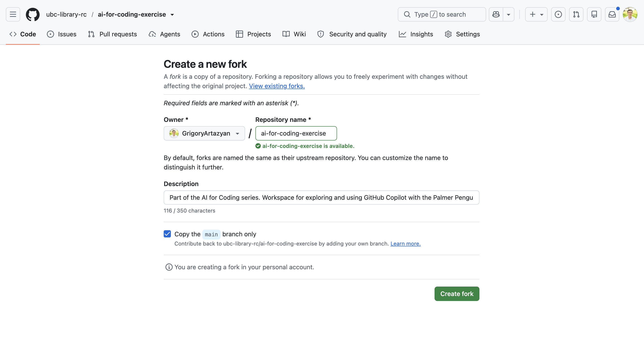
Task: Follow the Learn more link
Action: coord(405,244)
